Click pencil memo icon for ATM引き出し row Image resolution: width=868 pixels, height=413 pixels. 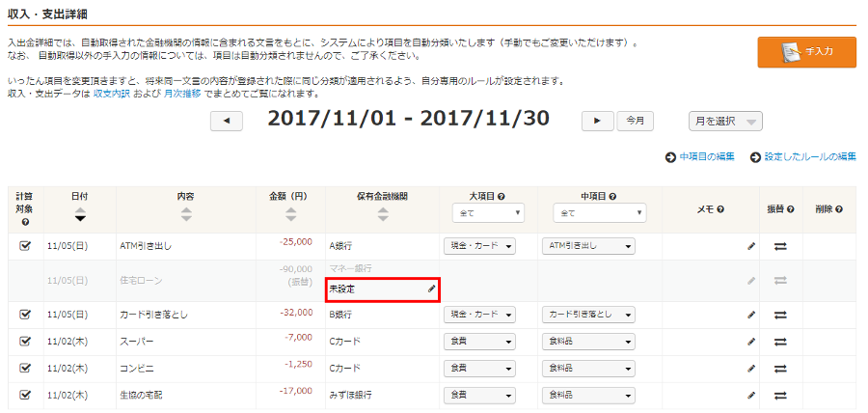[x=751, y=246]
